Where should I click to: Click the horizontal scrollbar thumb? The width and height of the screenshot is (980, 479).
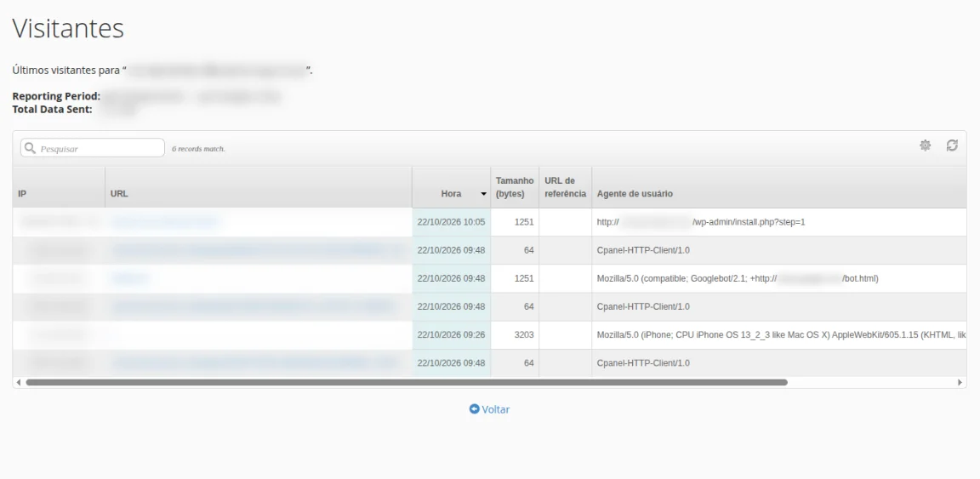click(407, 382)
